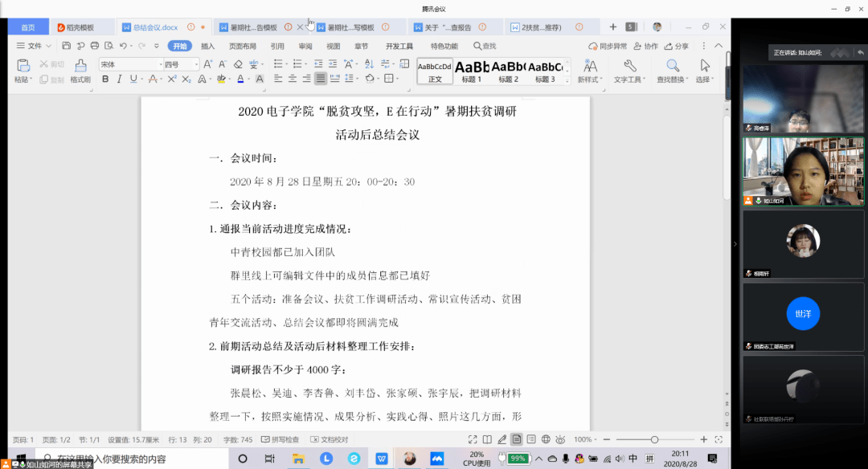Switch to the 插入 ribbon tab

click(x=207, y=46)
